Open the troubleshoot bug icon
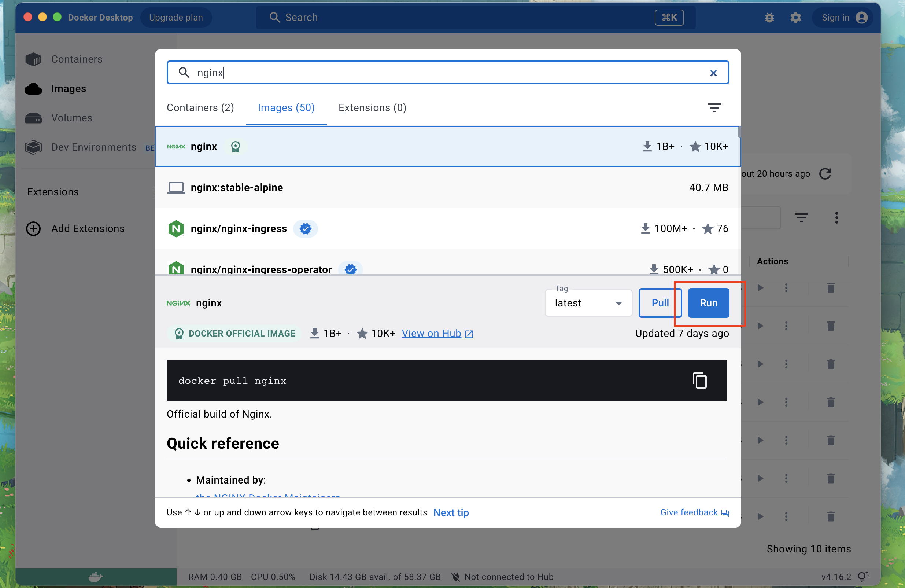The height and width of the screenshot is (588, 905). (769, 18)
